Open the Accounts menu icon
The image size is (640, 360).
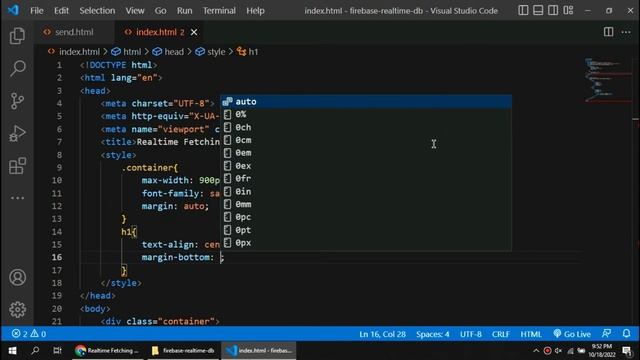[17, 278]
